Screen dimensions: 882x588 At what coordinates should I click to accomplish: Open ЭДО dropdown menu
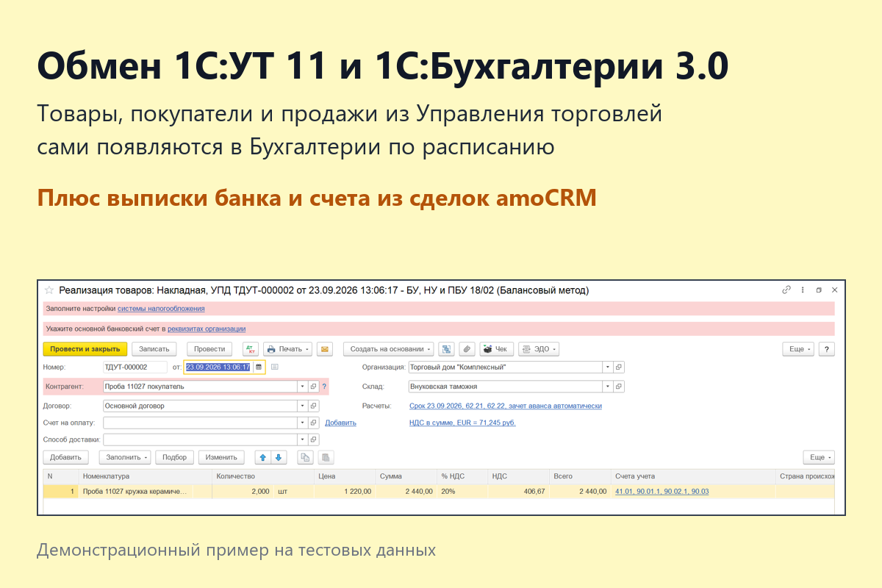[x=539, y=349]
